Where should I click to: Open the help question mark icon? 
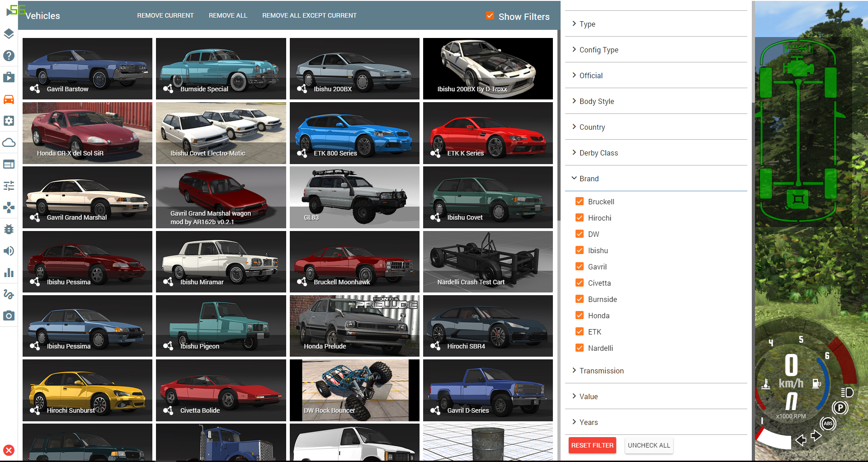pos(9,56)
